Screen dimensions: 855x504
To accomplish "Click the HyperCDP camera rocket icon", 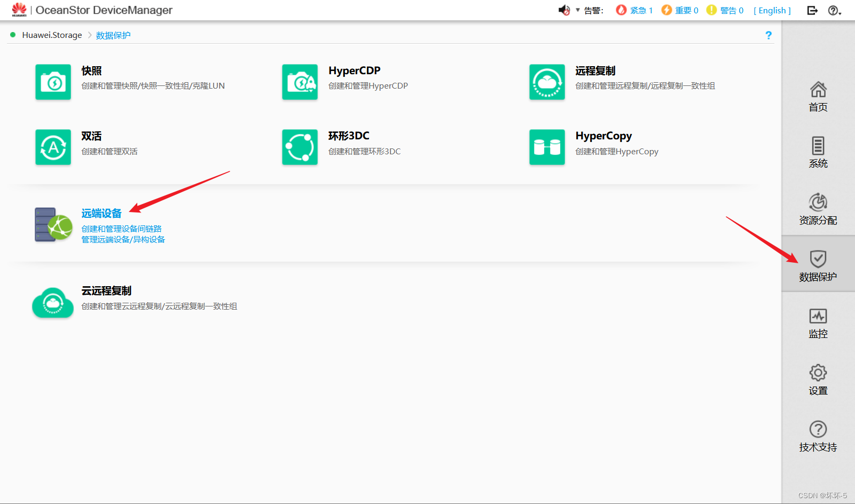I will coord(300,82).
